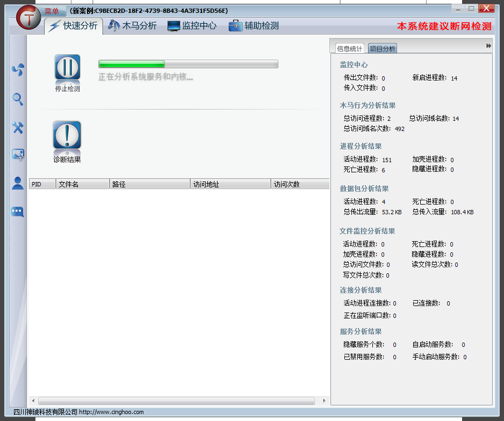Click the 连接分析结果 heading
This screenshot has width=504, height=421.
click(361, 290)
